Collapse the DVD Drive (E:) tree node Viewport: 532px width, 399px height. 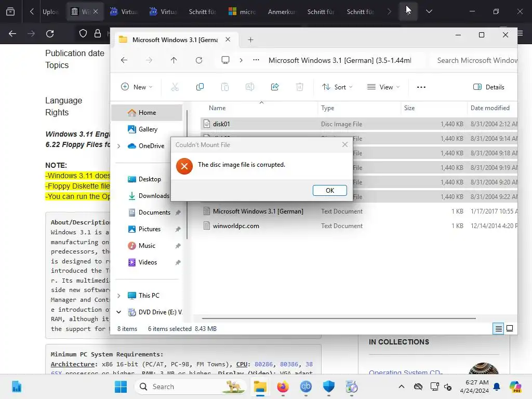click(x=119, y=312)
